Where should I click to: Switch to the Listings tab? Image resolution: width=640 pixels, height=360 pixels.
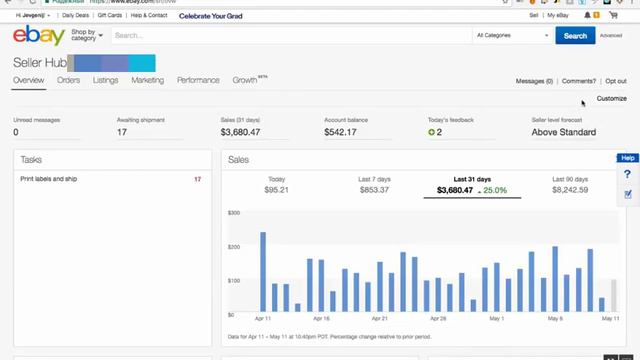click(x=105, y=80)
